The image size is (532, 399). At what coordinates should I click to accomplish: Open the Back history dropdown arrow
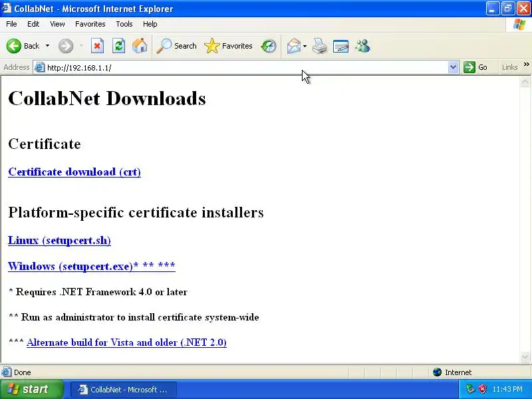pyautogui.click(x=47, y=46)
